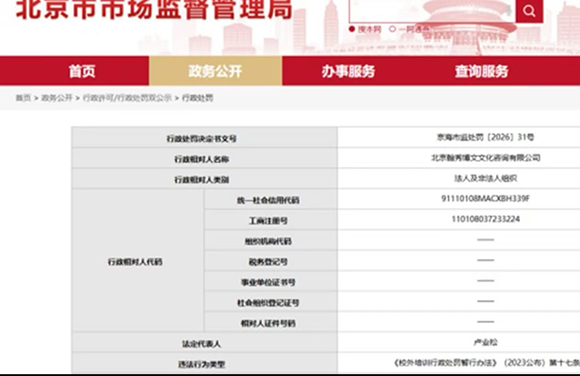Screen dimensions: 580x376
Task: Click the 统一社会信用代码 label cell
Action: point(268,200)
